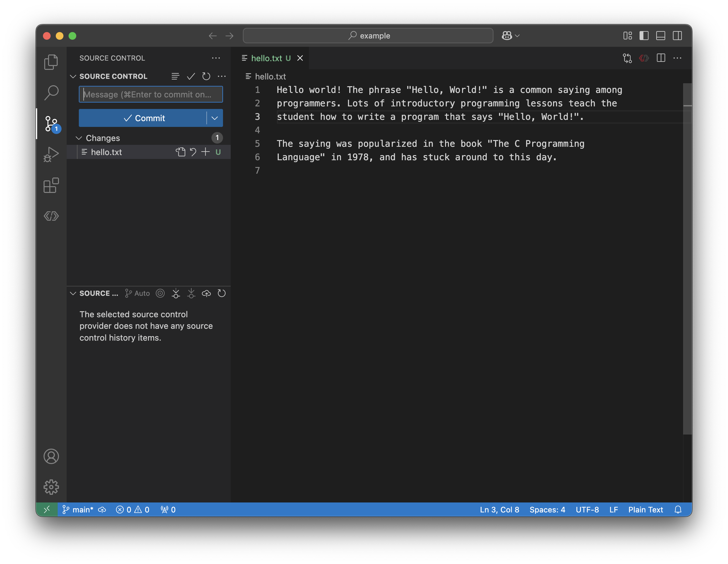Click Ln 3, Col 8 in status bar

click(499, 510)
